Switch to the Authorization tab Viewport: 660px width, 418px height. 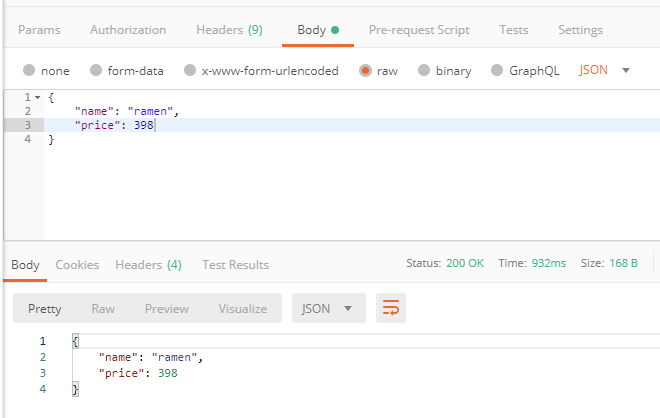(128, 30)
